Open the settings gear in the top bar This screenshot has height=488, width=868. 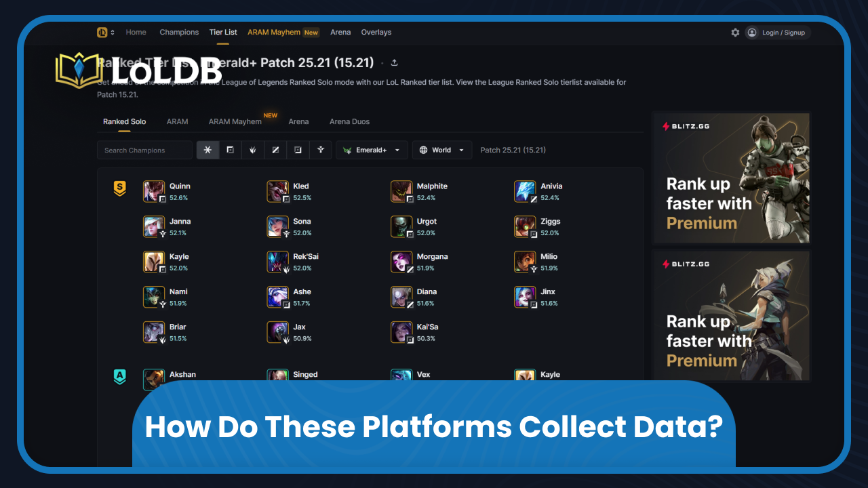[x=735, y=32]
